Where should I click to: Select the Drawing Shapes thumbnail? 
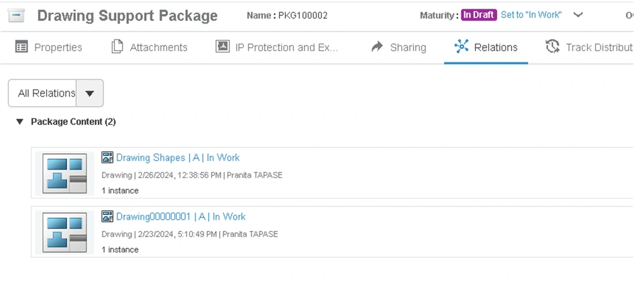tap(65, 173)
